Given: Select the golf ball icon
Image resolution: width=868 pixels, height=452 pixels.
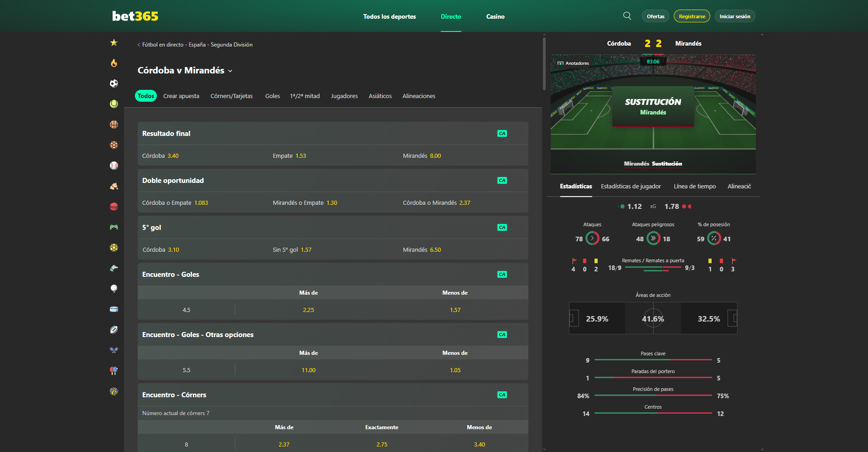Looking at the screenshot, I should 114,289.
